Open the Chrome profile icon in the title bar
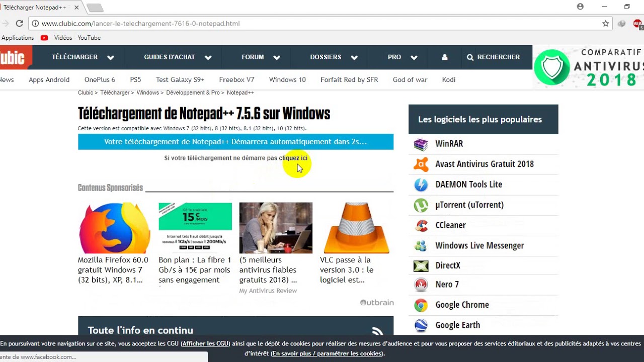 (580, 7)
